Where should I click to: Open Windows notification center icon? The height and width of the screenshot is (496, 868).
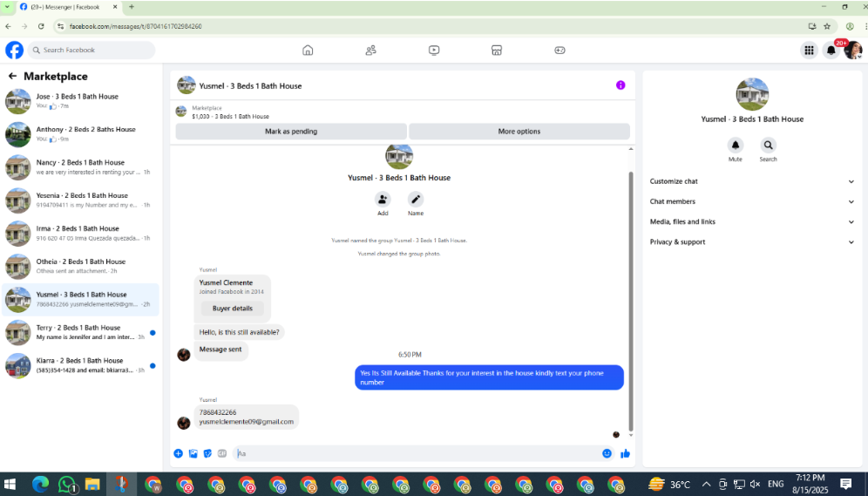tap(845, 485)
